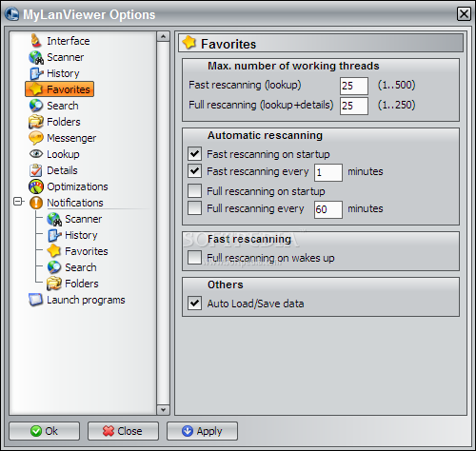The height and width of the screenshot is (451, 476).
Task: Click Folders icon under Notifications
Action: [54, 284]
